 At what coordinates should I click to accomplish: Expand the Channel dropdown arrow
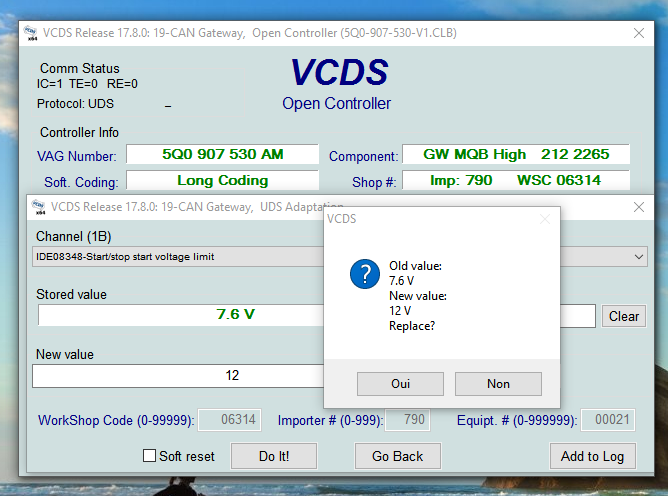[x=639, y=257]
